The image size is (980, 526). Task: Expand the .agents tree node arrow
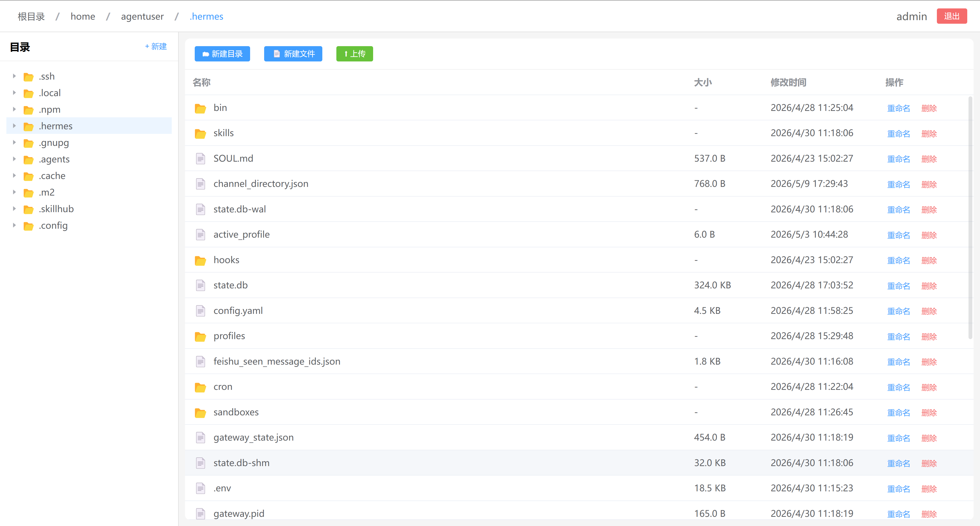coord(14,159)
